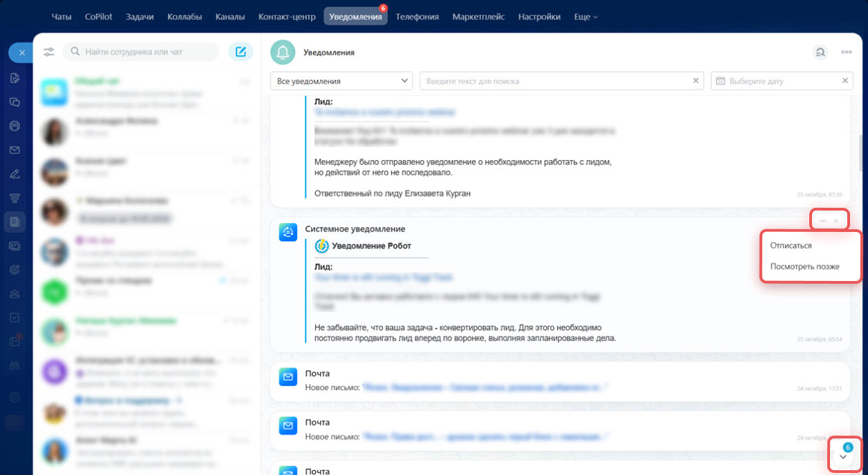Screen dimensions: 868x475
Task: Open the Контакт-центр tab
Action: pyautogui.click(x=287, y=17)
